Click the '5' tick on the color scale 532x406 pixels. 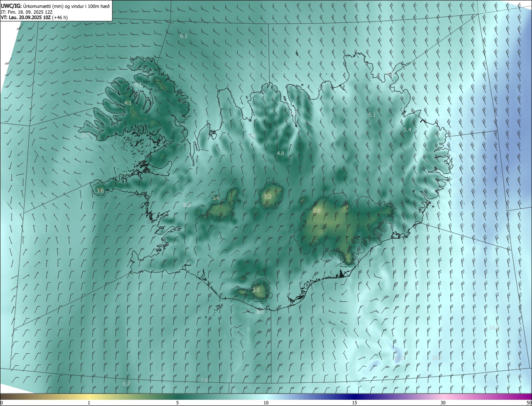click(177, 403)
